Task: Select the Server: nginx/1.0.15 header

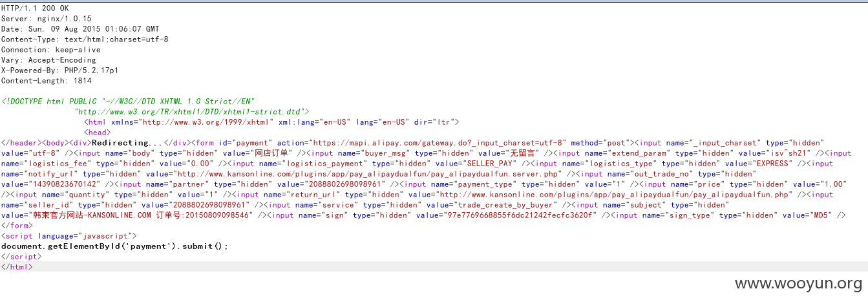Action: click(x=47, y=19)
